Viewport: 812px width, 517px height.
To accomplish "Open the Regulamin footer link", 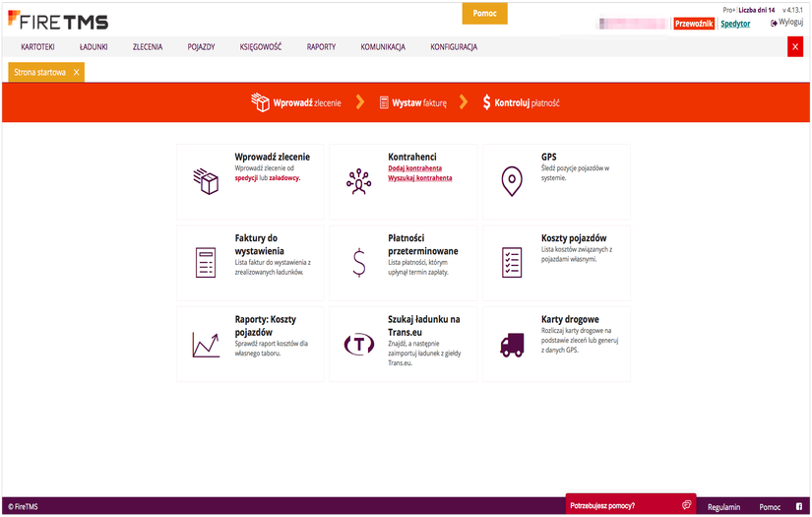I will (723, 506).
